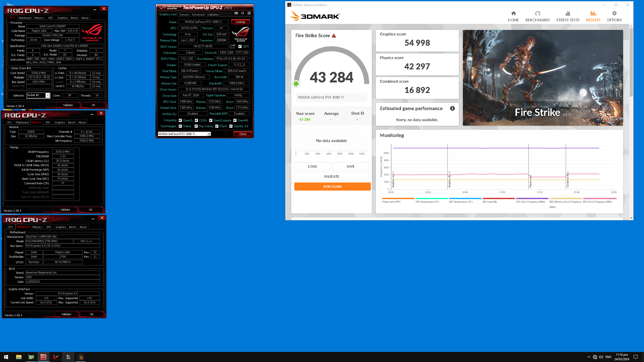The image size is (644, 362).
Task: Click the GPU-Z screenshot camera icon
Action: (236, 13)
